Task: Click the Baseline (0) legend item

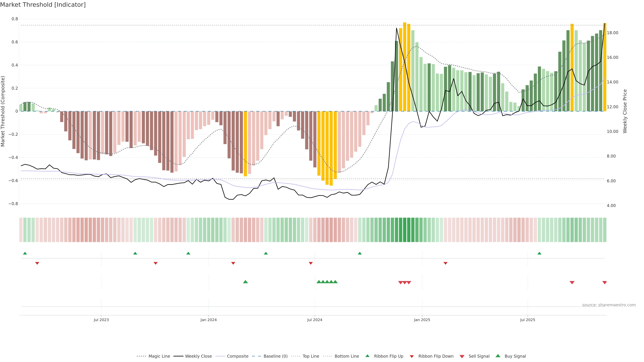Action: pos(275,356)
